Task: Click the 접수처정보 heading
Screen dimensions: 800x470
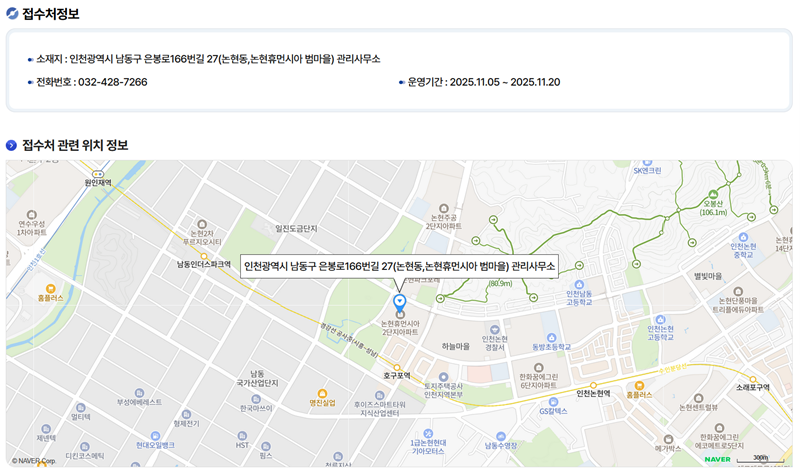Action: coord(51,14)
